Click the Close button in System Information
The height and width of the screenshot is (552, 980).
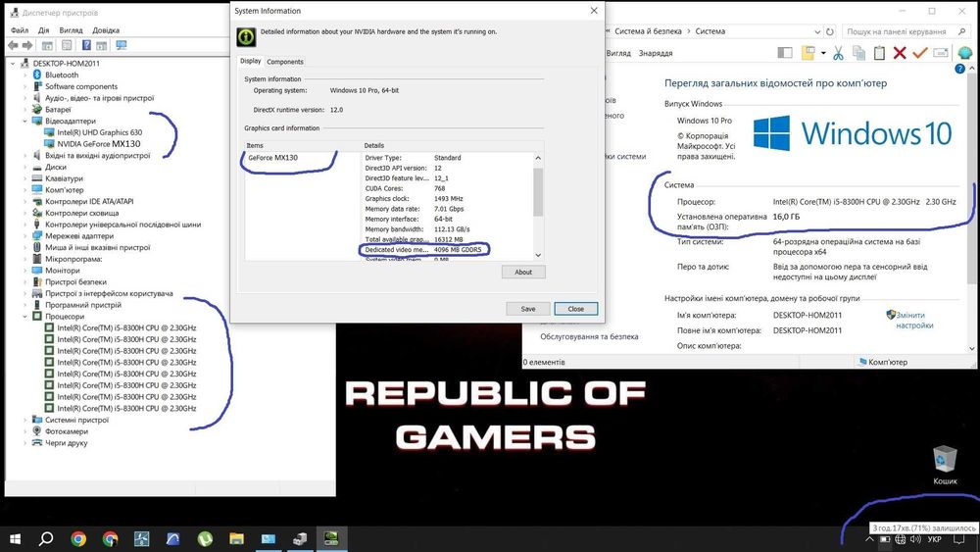coord(575,309)
